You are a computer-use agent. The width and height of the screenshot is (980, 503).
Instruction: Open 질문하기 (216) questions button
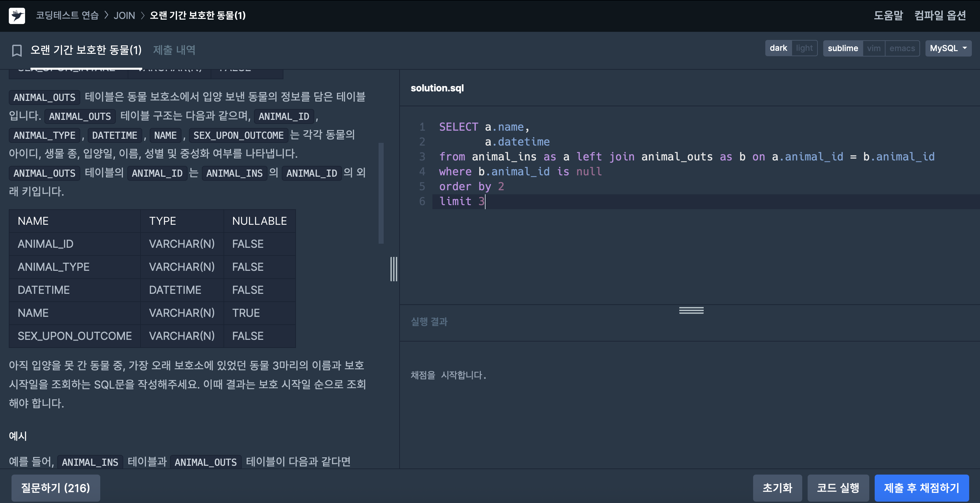[56, 488]
